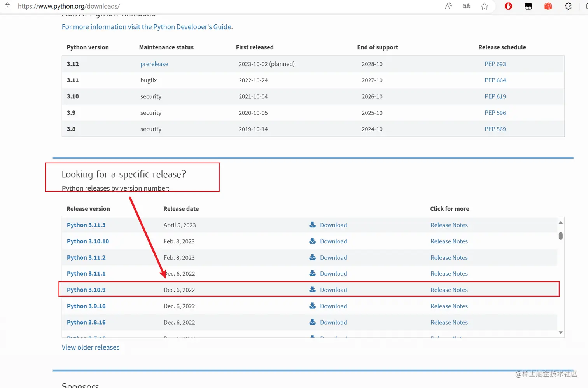The image size is (588, 388).
Task: Select the bugfix maintenance status cell
Action: coord(149,80)
